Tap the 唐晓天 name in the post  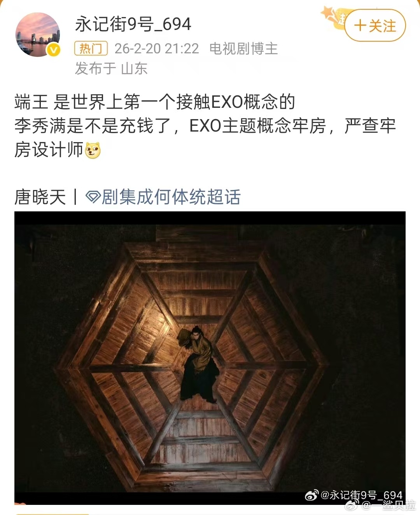pos(40,197)
